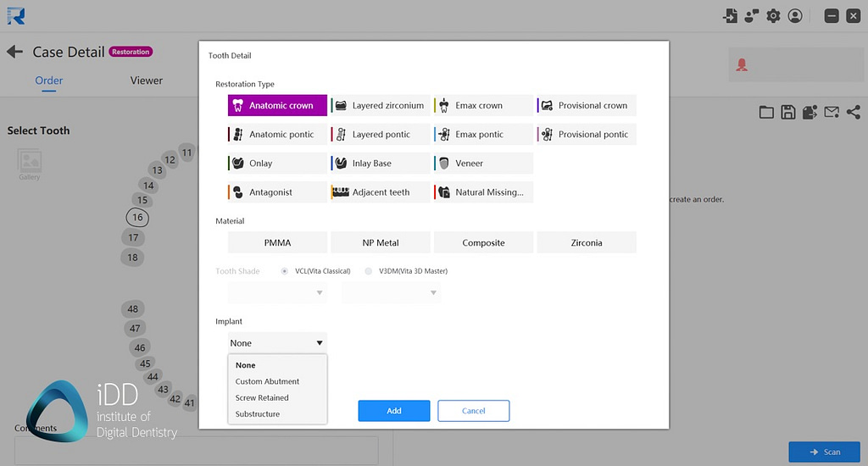Switch to the Viewer tab

146,80
